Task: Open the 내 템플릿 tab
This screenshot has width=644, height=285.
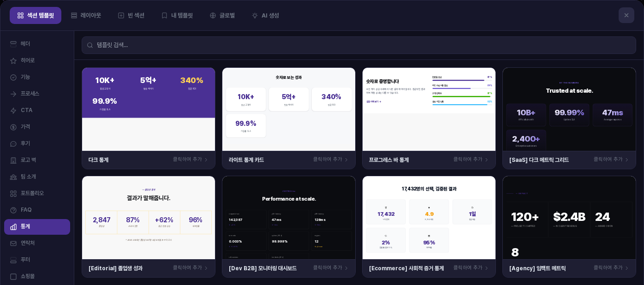Action: 177,15
